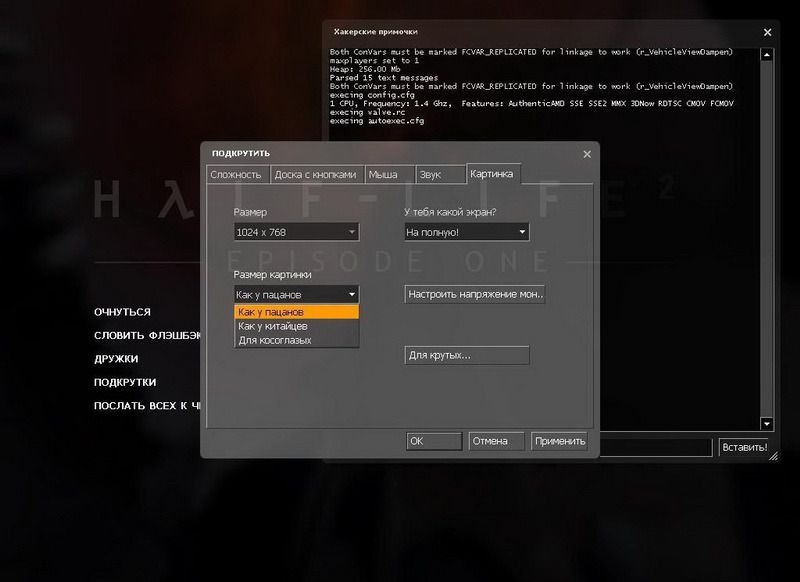This screenshot has width=800, height=582.
Task: Open the Для крутых... advanced settings
Action: click(467, 355)
